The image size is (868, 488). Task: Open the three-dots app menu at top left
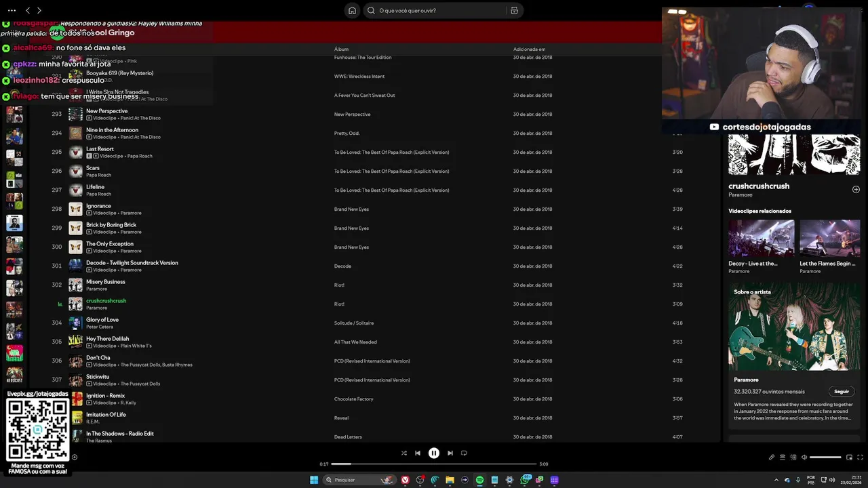tap(12, 10)
